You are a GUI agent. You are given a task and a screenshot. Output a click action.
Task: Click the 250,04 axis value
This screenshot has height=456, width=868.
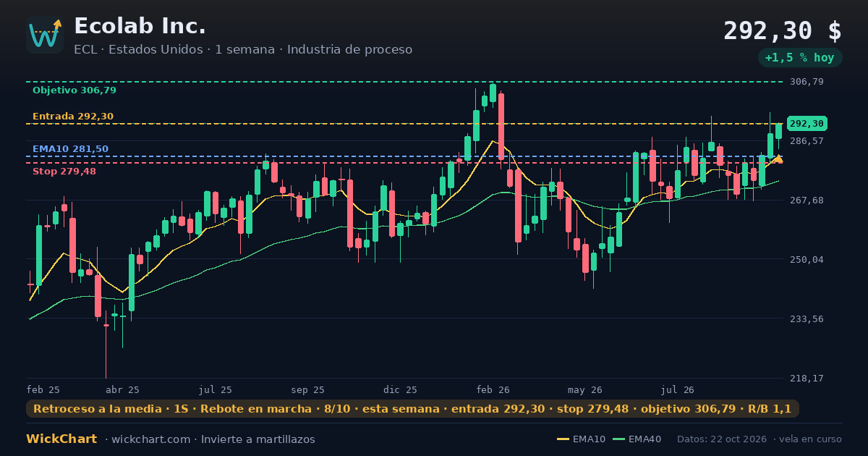point(807,259)
